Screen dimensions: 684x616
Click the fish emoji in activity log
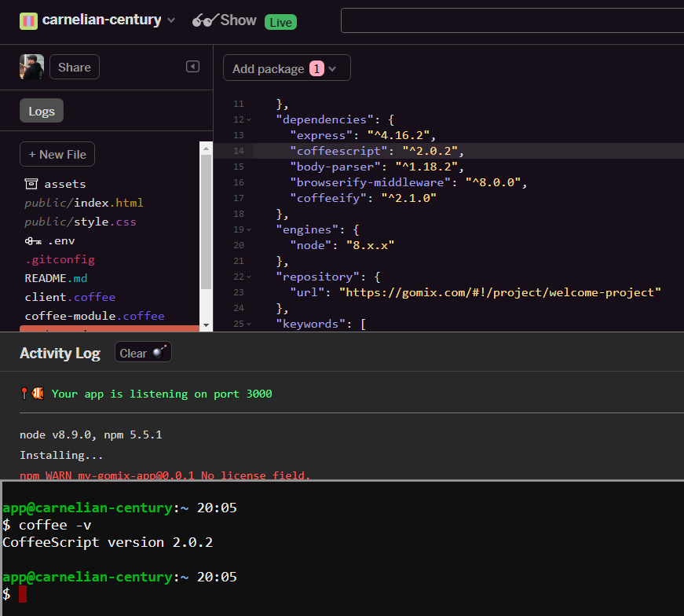(x=38, y=394)
